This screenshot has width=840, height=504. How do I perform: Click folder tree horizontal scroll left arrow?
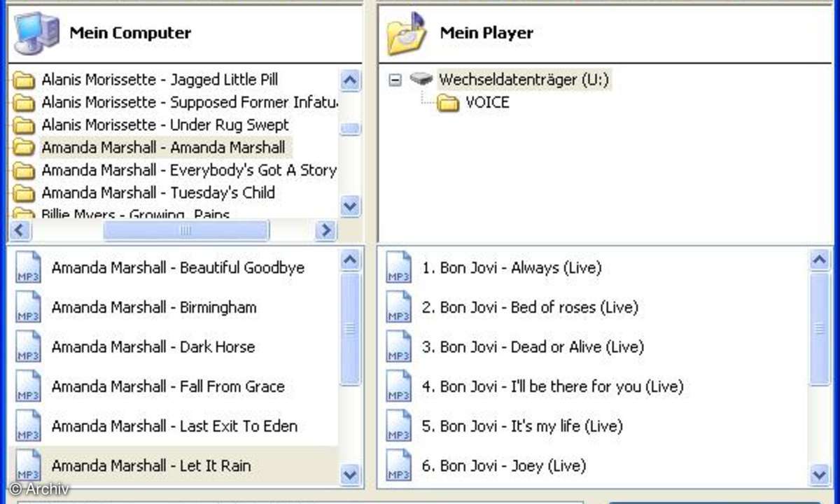pyautogui.click(x=19, y=230)
